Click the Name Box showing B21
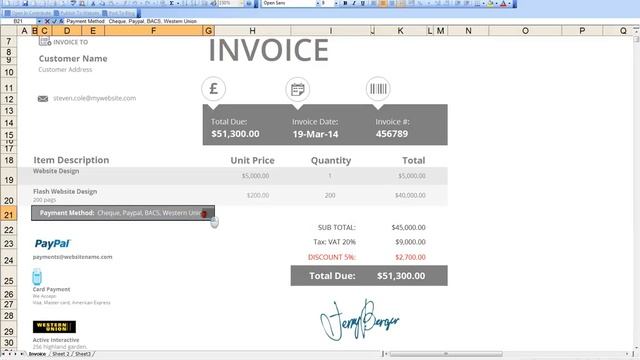Screen dimensions: 640x360 pyautogui.click(x=18, y=21)
